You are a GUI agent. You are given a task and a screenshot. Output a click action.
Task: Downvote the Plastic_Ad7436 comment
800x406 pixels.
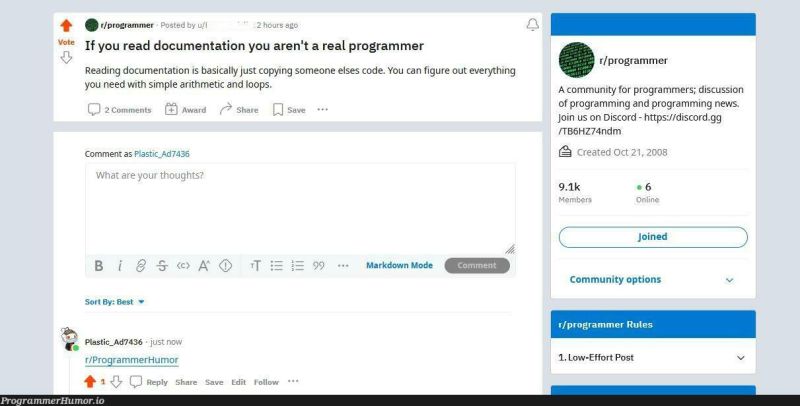pos(116,382)
